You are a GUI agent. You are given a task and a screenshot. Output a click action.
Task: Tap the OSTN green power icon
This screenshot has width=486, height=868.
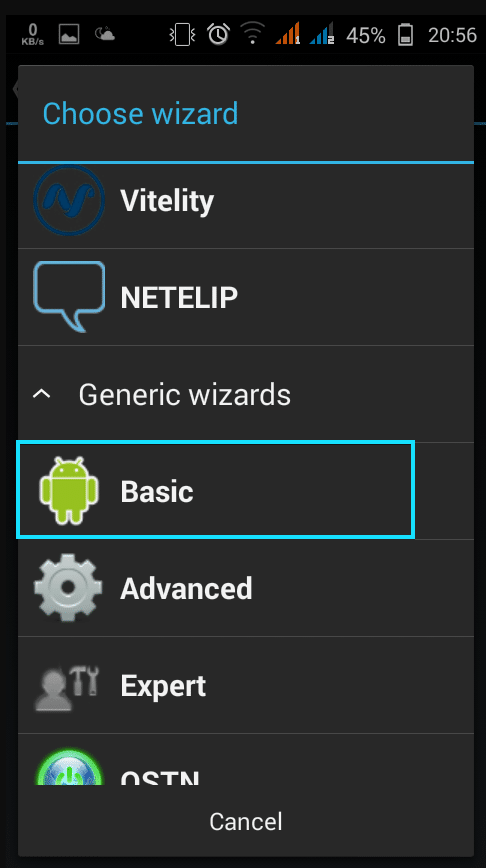(x=69, y=767)
